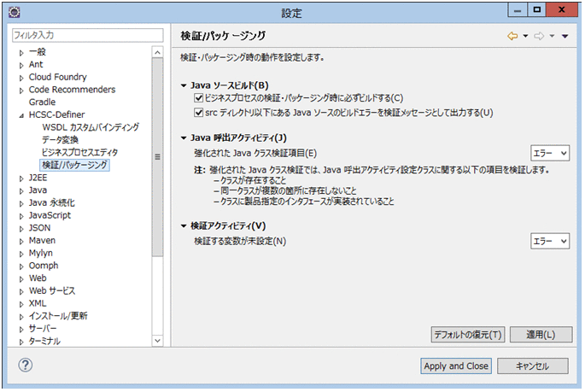Select インストール/更新 in the tree
Screen dimensions: 585x392
click(x=58, y=316)
